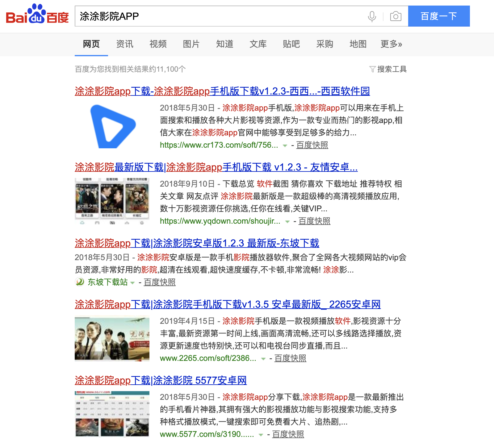
Task: Go to the 文库 tab
Action: pos(258,44)
